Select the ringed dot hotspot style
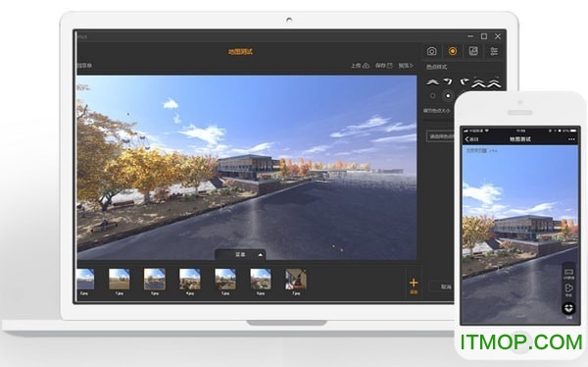The height and width of the screenshot is (367, 588). 448,96
